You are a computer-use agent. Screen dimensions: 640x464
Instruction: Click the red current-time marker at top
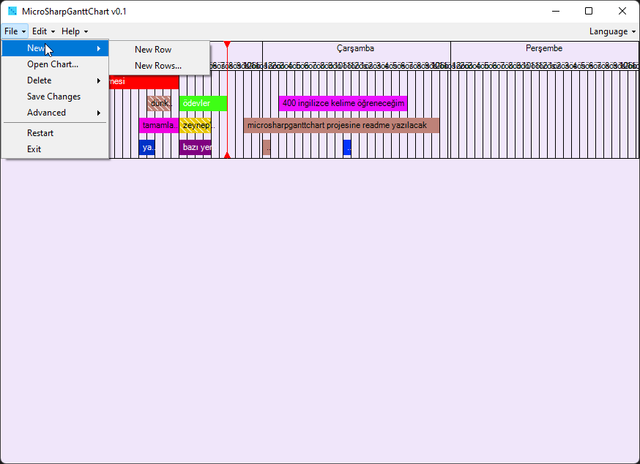pyautogui.click(x=227, y=45)
